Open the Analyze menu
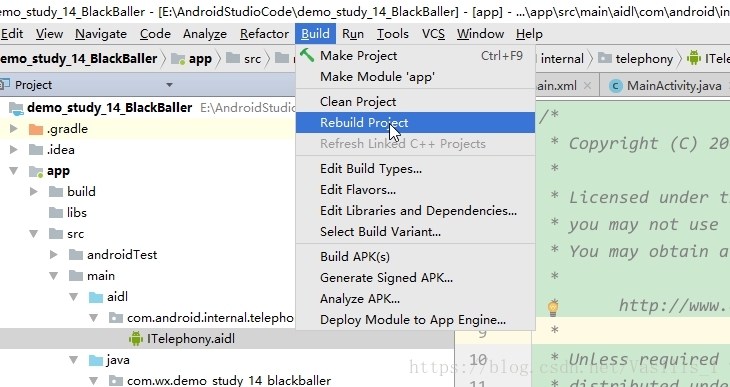 coord(204,34)
